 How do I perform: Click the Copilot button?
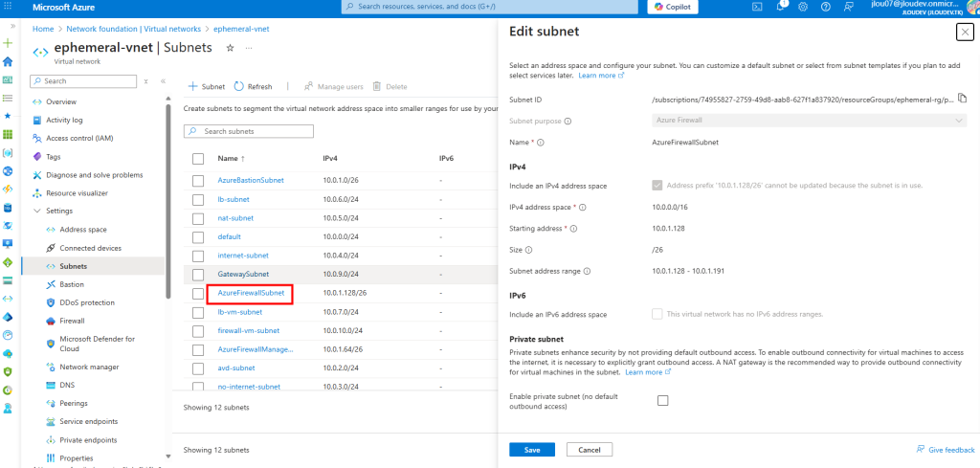672,7
